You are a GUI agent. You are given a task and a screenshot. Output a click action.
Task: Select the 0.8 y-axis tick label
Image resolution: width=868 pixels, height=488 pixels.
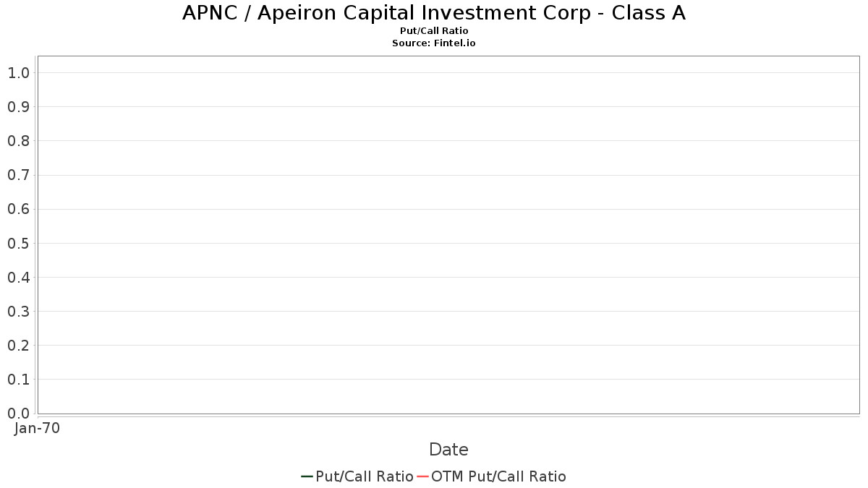(x=18, y=141)
